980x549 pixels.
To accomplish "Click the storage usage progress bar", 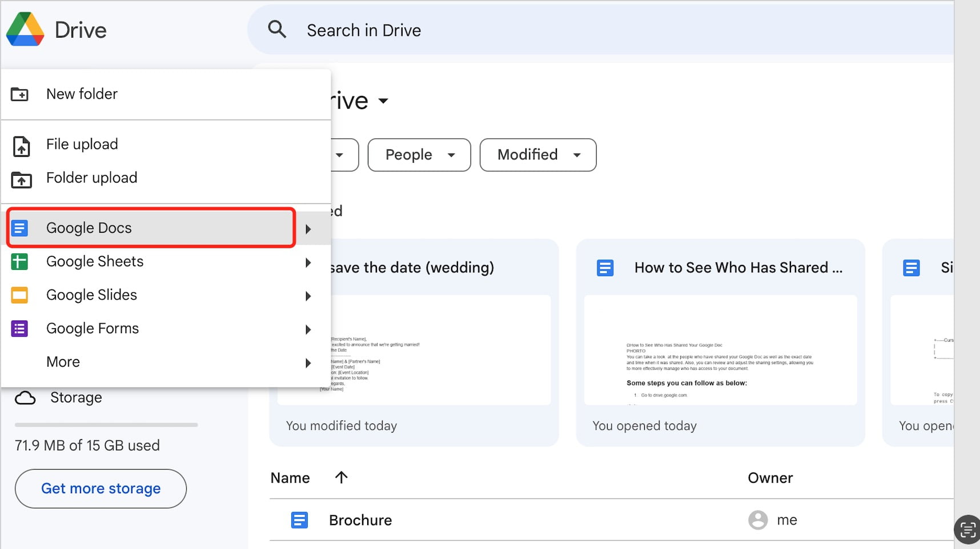I will click(106, 425).
